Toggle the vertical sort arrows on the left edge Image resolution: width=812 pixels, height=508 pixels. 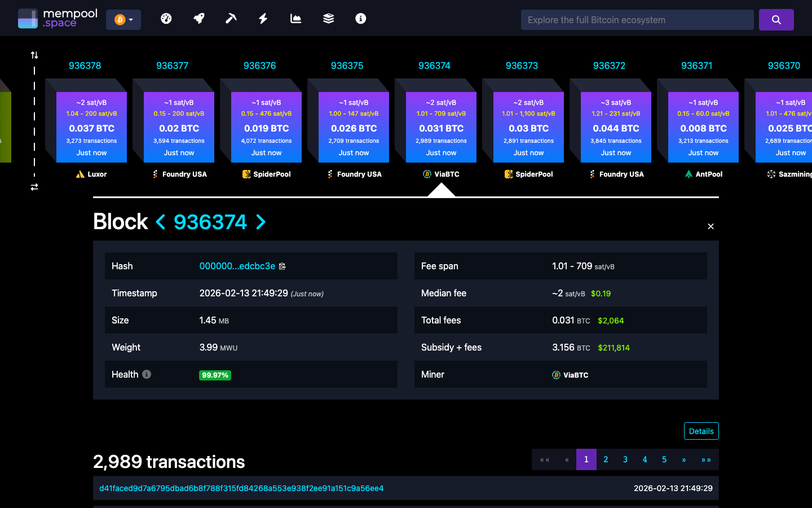tap(34, 55)
